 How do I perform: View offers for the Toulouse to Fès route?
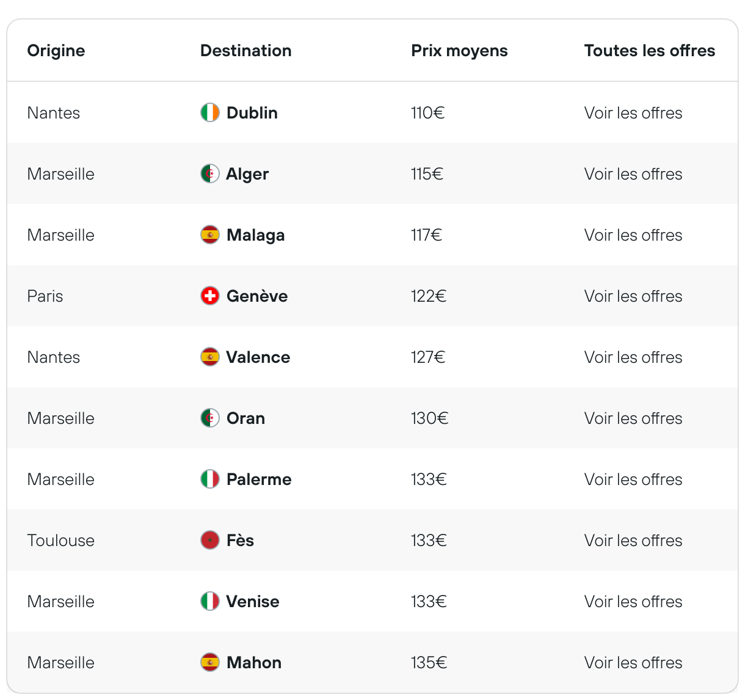(x=633, y=541)
